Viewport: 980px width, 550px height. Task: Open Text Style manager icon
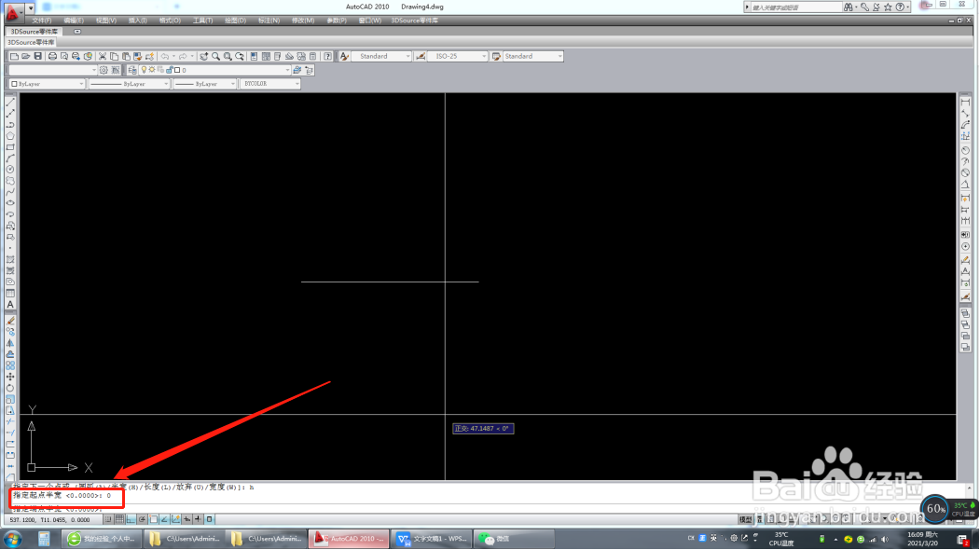point(344,56)
